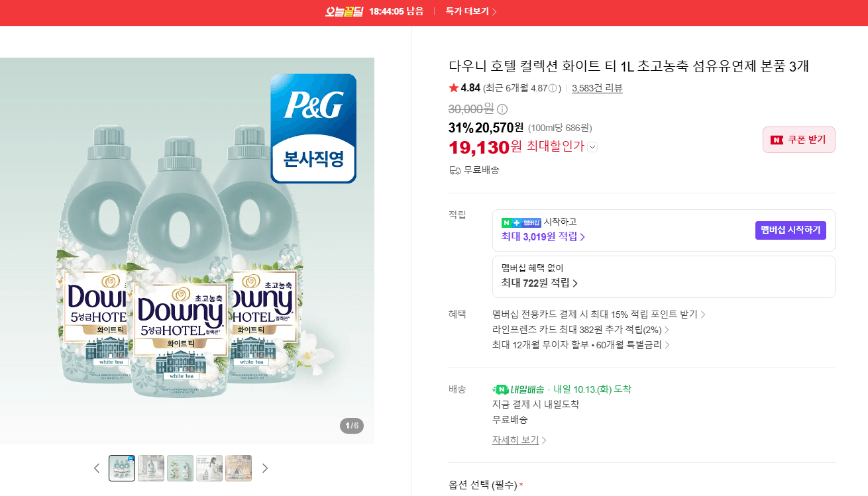This screenshot has height=496, width=868.
Task: Expand 최대 3,019원 적립 details
Action: pyautogui.click(x=543, y=236)
